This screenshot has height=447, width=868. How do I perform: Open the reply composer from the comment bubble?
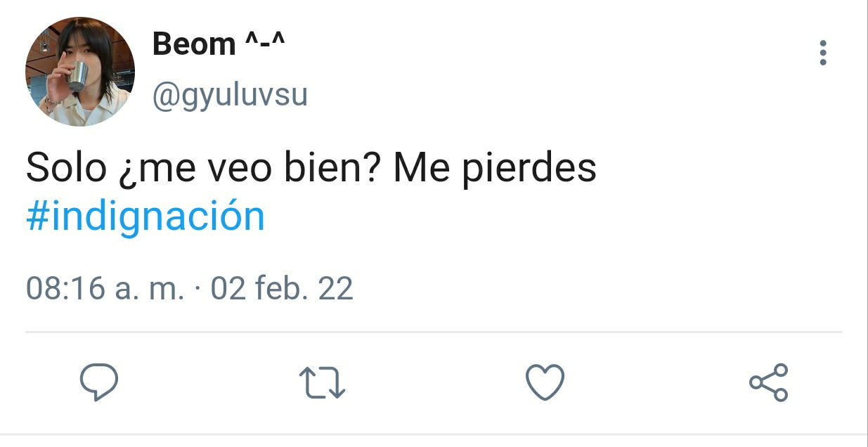(98, 383)
